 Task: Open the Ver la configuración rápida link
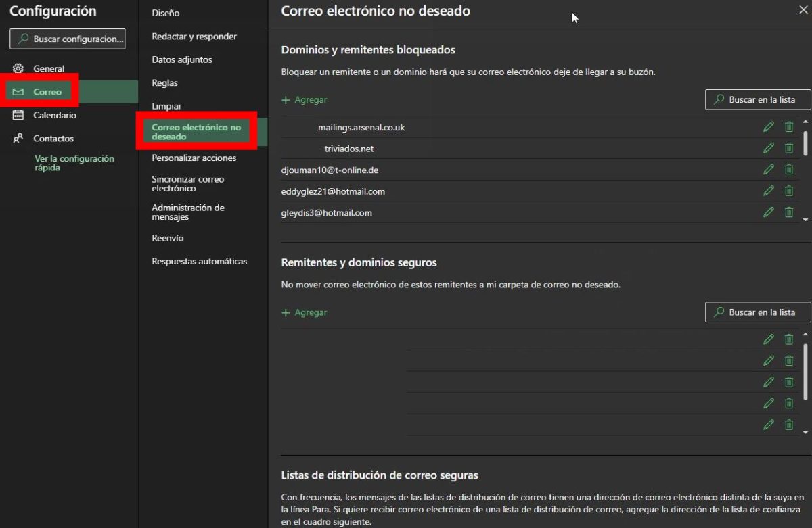[x=74, y=163]
